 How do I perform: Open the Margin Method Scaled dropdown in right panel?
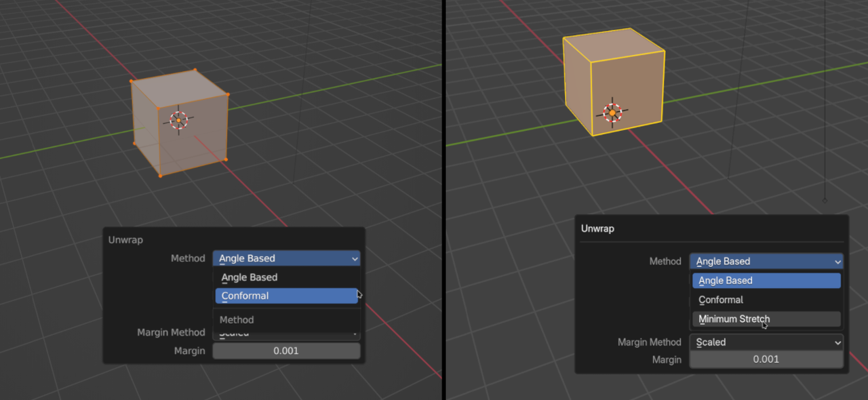pos(766,342)
